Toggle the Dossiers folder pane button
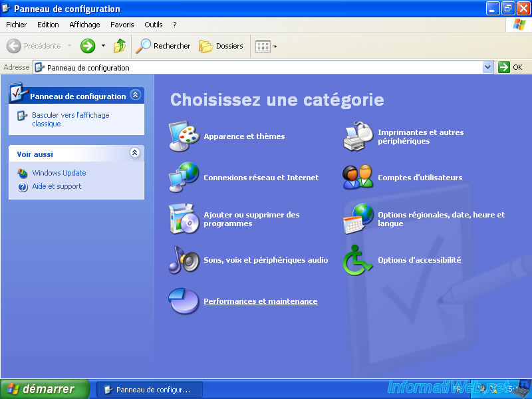Image resolution: width=532 pixels, height=399 pixels. (221, 46)
